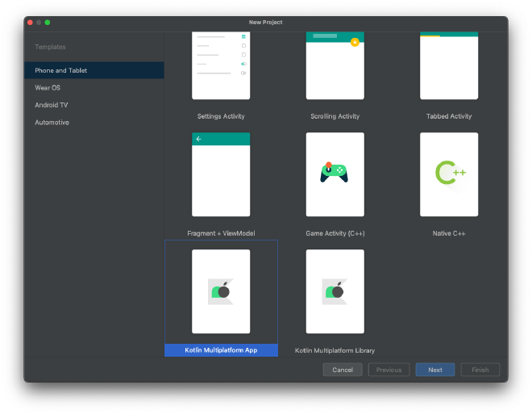Show Automotive templates
The width and height of the screenshot is (532, 414).
(52, 123)
